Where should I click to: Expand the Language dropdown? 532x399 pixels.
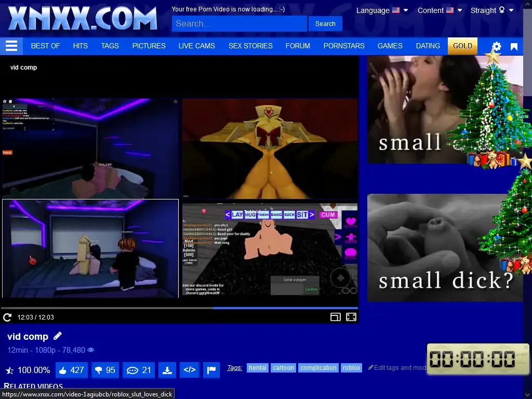tap(382, 10)
